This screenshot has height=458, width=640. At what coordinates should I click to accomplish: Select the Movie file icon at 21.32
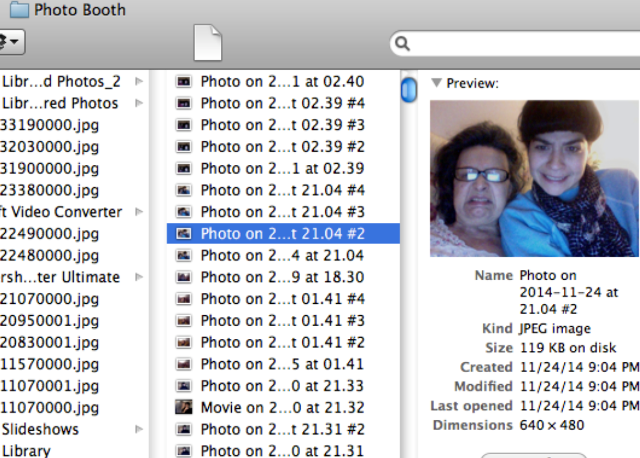coord(184,407)
